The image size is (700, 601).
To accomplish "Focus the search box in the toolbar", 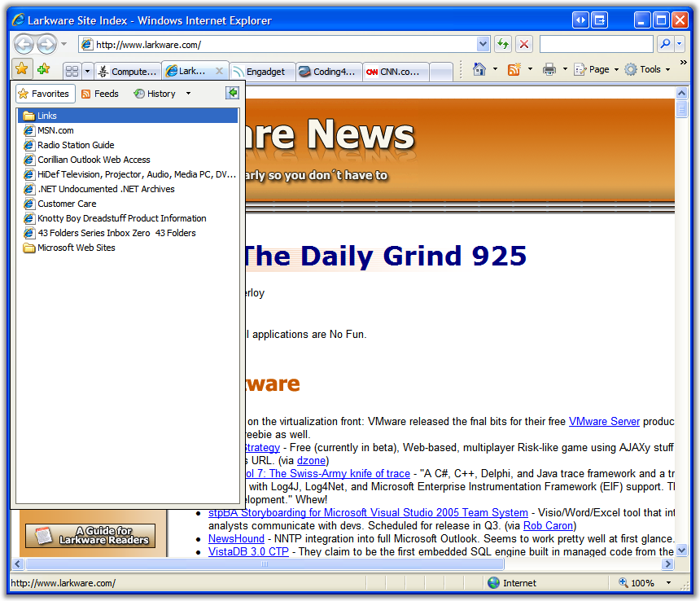I will tap(597, 44).
